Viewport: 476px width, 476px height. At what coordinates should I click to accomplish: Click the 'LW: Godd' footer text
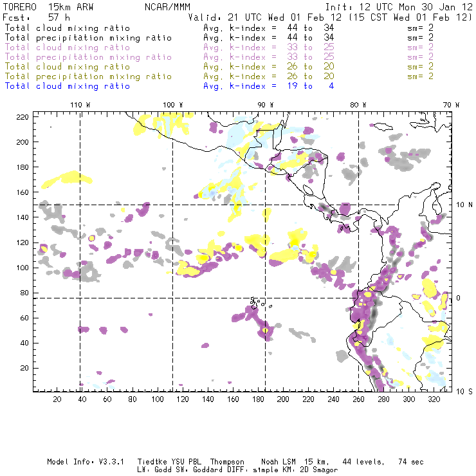(x=154, y=470)
